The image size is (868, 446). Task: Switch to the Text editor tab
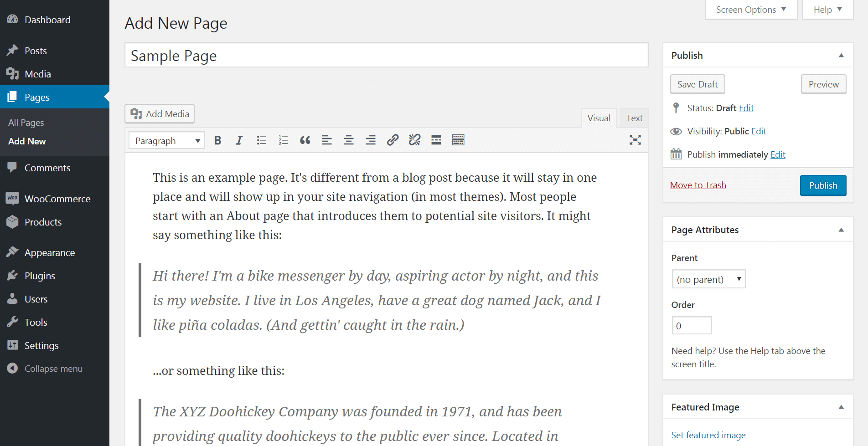[634, 118]
